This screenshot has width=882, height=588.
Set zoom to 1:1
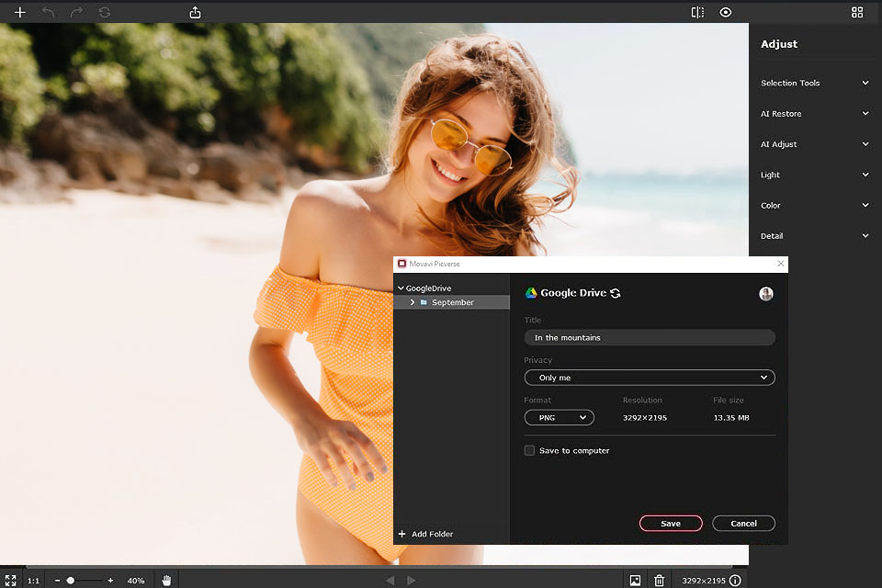point(34,581)
